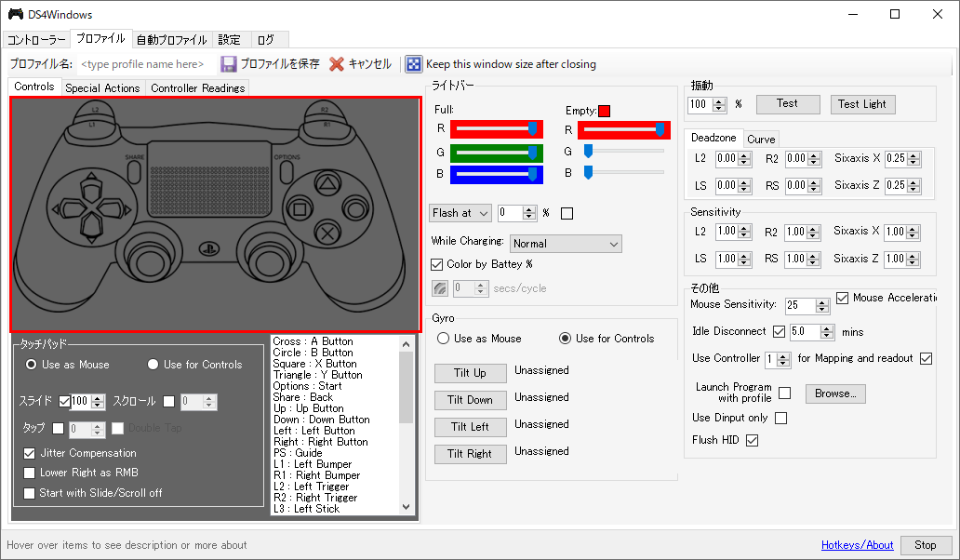Click the D-pad right arrow on controller
Viewport: 960px width, 560px height.
pyautogui.click(x=116, y=209)
